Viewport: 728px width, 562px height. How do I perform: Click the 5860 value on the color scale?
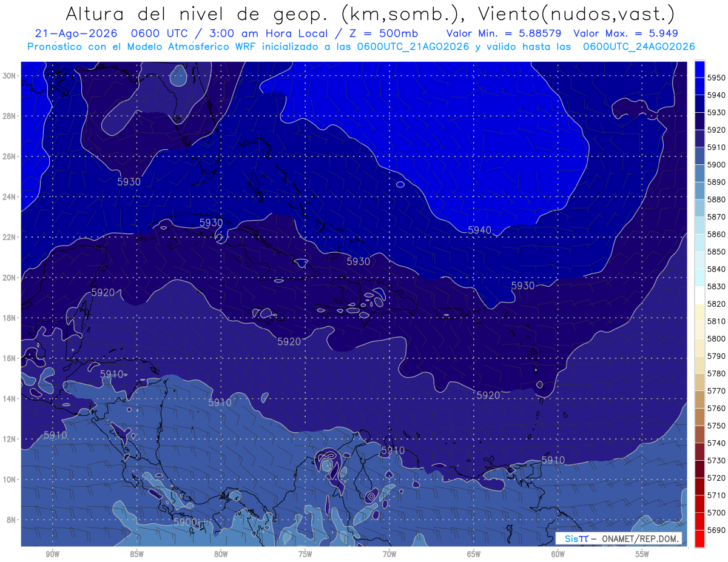point(716,234)
